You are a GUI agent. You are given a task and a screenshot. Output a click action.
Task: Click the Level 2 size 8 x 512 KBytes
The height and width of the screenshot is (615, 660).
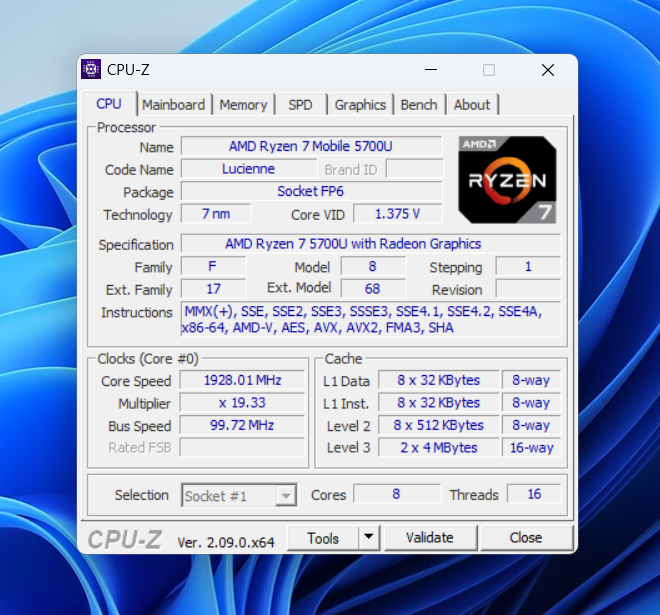pyautogui.click(x=439, y=425)
